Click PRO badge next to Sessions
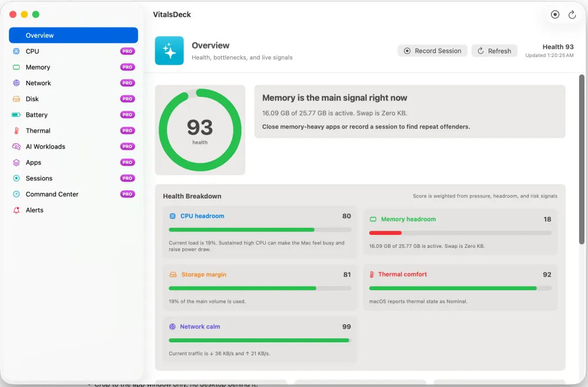588x387 pixels. tap(128, 179)
